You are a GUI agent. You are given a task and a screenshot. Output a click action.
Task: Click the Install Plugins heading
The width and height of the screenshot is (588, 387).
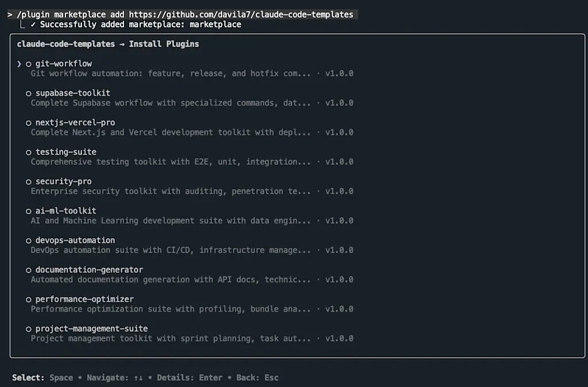(164, 44)
